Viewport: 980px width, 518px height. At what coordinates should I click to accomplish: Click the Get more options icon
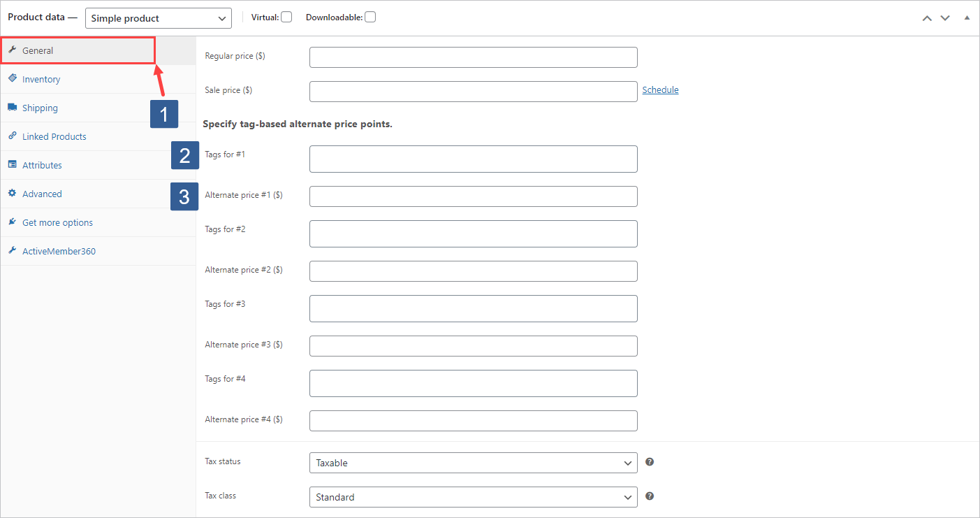[x=13, y=222]
